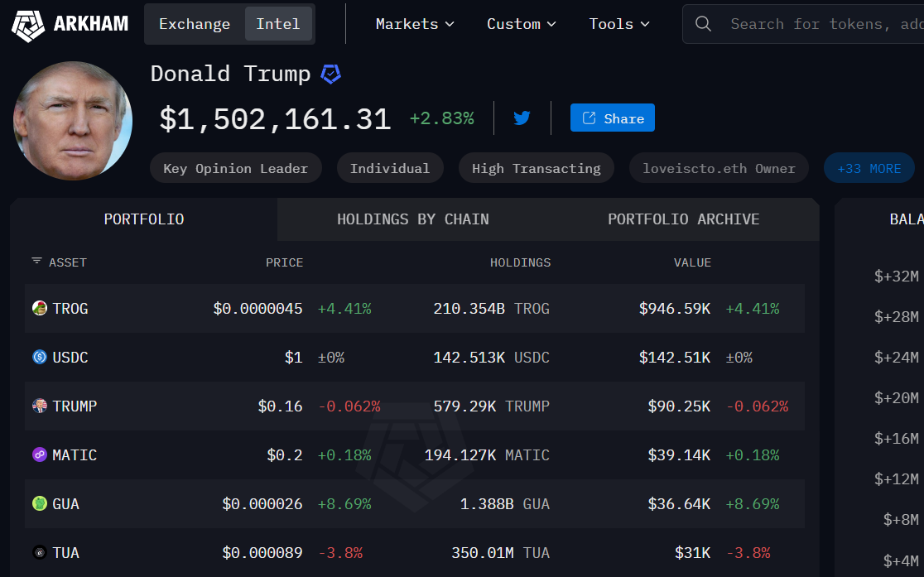Click holdings 1.388B GUA
Screen dimensions: 924x577
click(505, 504)
